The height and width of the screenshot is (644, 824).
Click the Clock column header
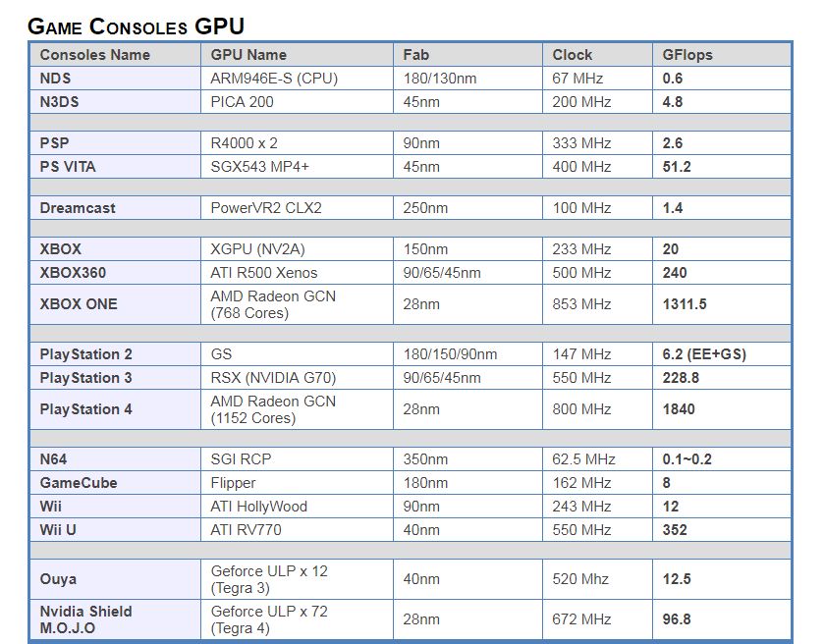[x=573, y=55]
